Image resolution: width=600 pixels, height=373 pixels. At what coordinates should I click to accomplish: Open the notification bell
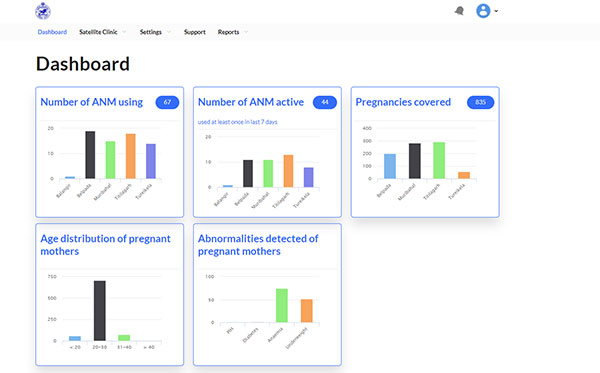click(459, 11)
